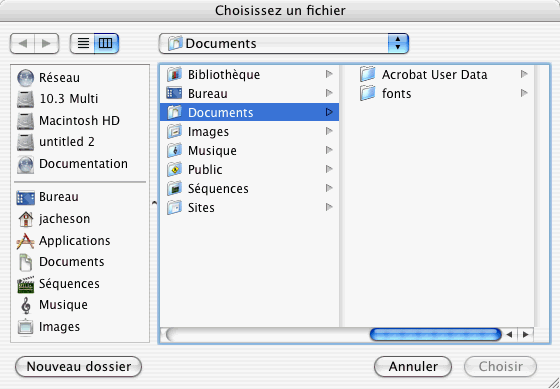
Task: Click the blue horizontal scrollbar thumb
Action: pos(436,335)
